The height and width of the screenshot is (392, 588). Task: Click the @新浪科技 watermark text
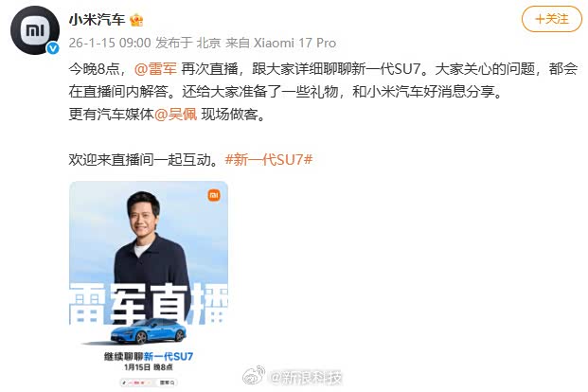307,378
